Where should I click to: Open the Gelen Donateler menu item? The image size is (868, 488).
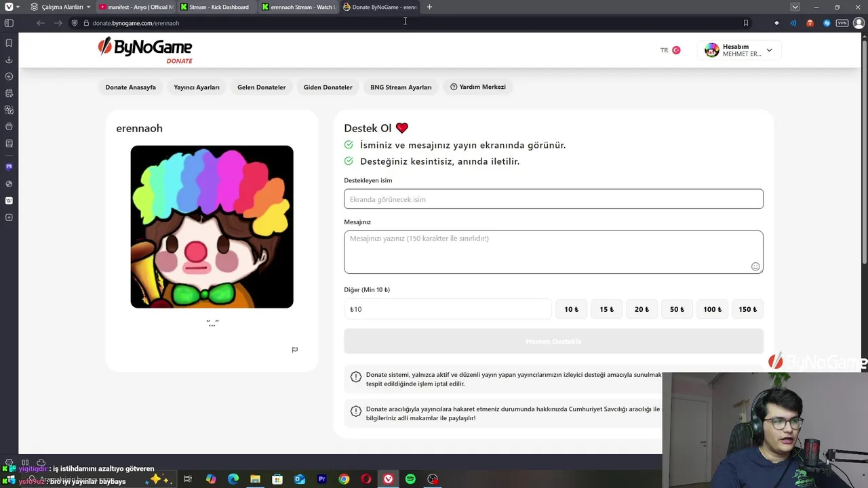pos(261,87)
